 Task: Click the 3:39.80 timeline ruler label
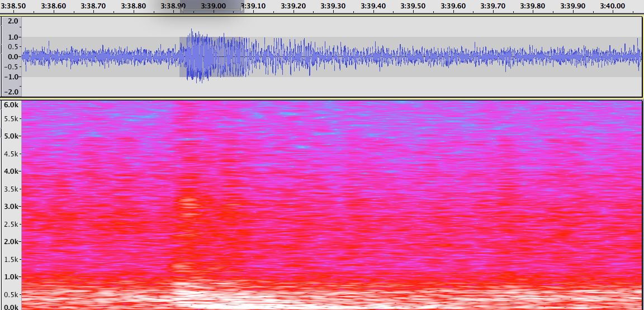click(x=533, y=6)
